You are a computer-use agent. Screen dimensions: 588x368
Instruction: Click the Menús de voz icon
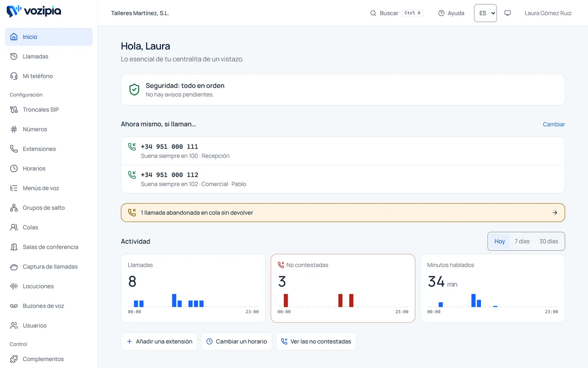(14, 188)
